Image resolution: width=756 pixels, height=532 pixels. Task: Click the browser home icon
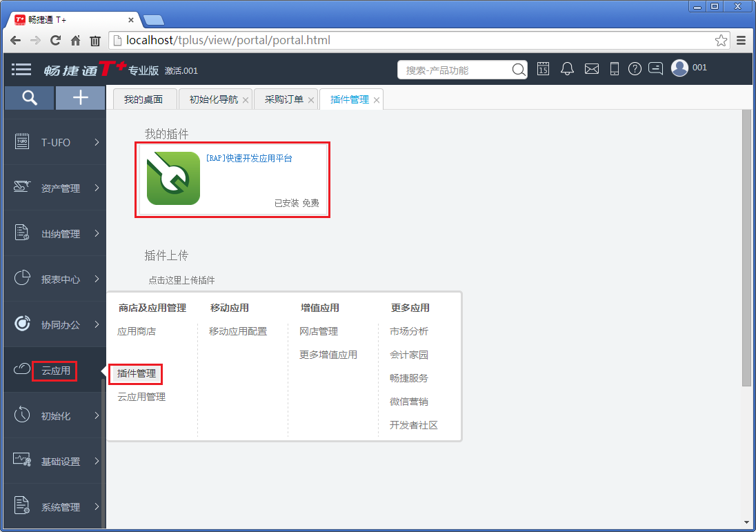tap(76, 41)
